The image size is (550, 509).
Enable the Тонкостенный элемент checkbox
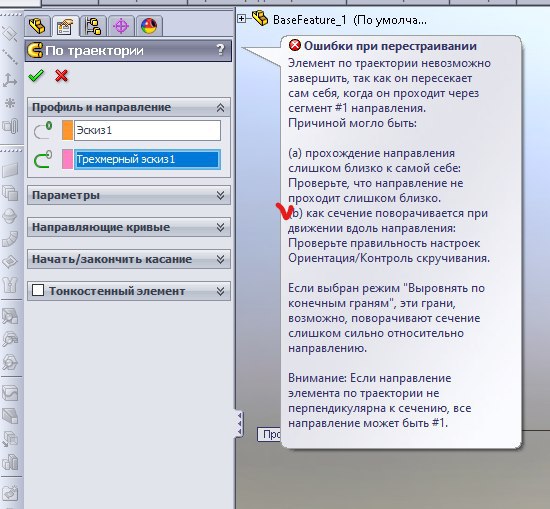click(x=38, y=290)
